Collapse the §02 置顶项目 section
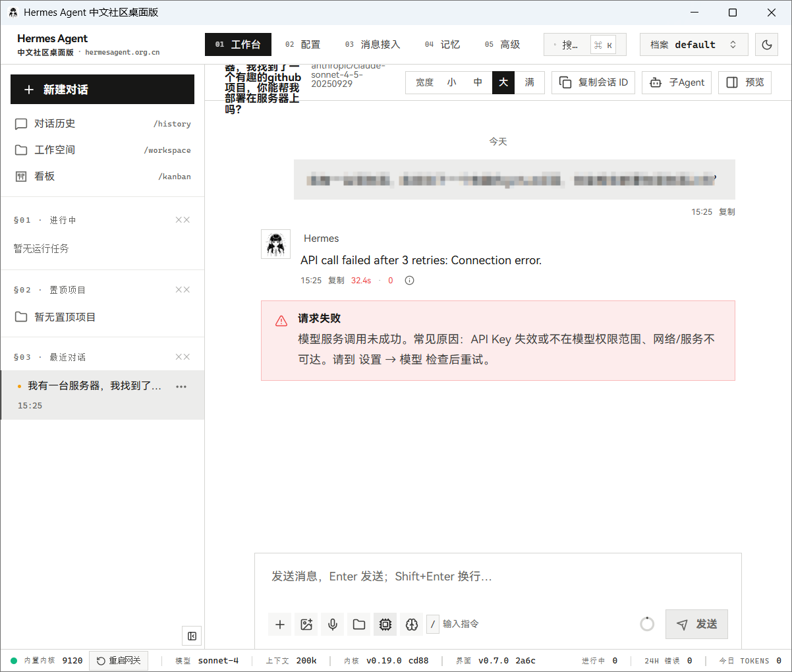Viewport: 792px width, 672px height. point(183,290)
